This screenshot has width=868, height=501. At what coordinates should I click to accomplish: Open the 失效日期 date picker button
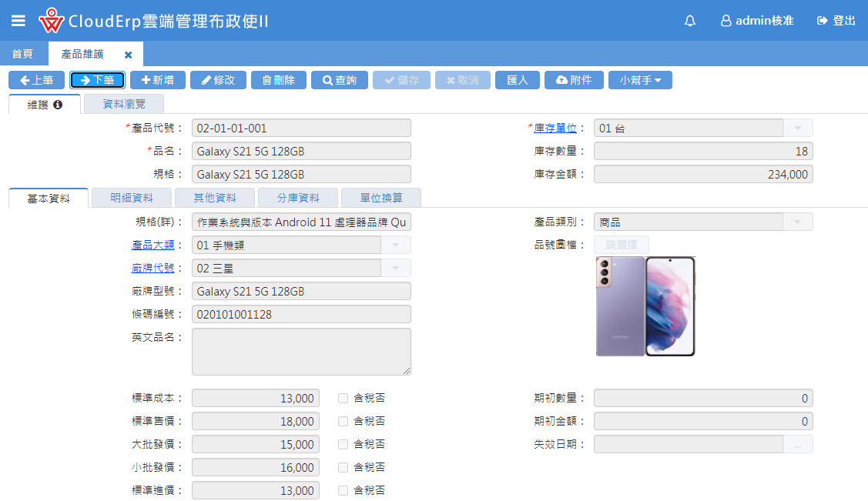tap(798, 444)
